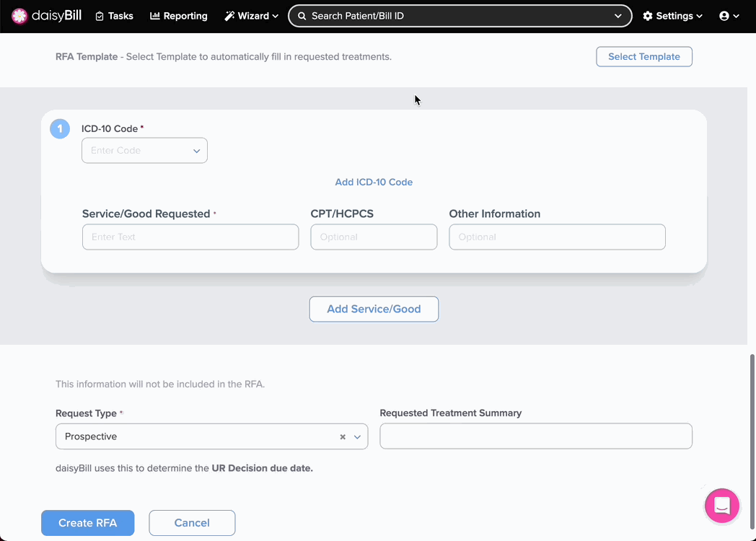
Task: Click the daisyBill logo
Action: point(46,16)
